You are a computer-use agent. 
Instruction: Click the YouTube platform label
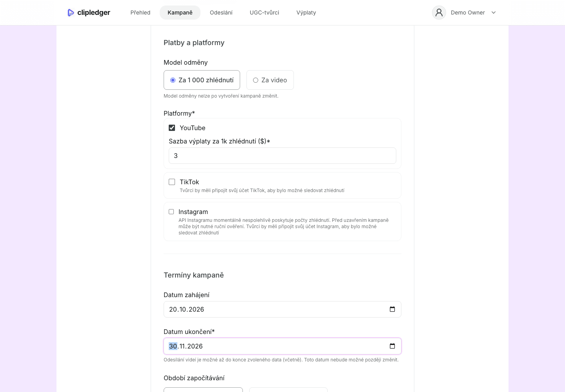193,128
